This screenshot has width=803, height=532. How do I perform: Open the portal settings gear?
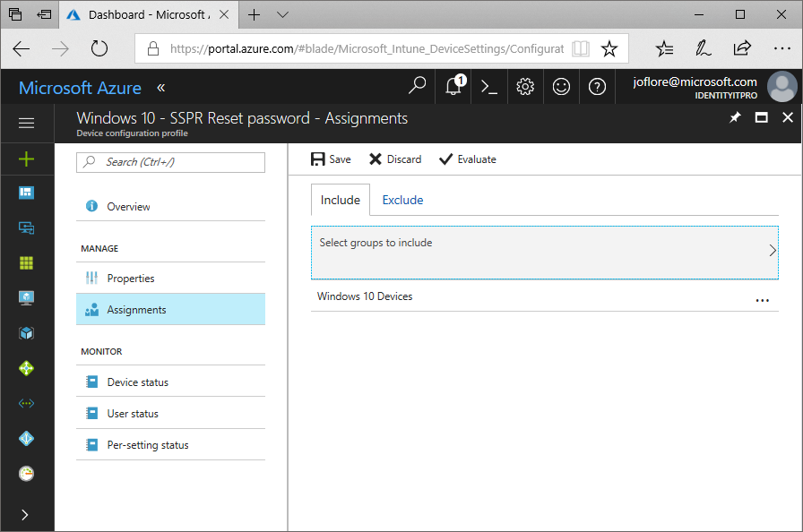click(x=525, y=87)
